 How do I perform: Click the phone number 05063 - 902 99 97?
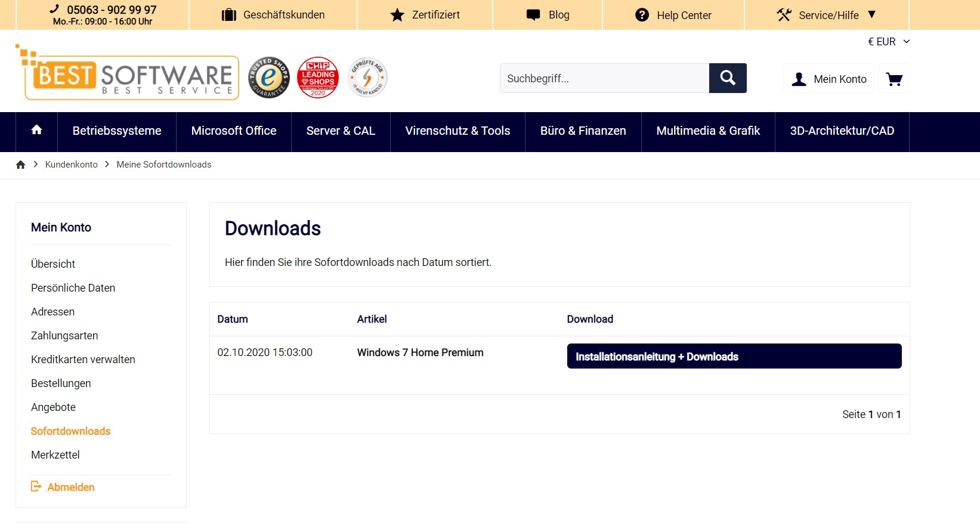(112, 10)
